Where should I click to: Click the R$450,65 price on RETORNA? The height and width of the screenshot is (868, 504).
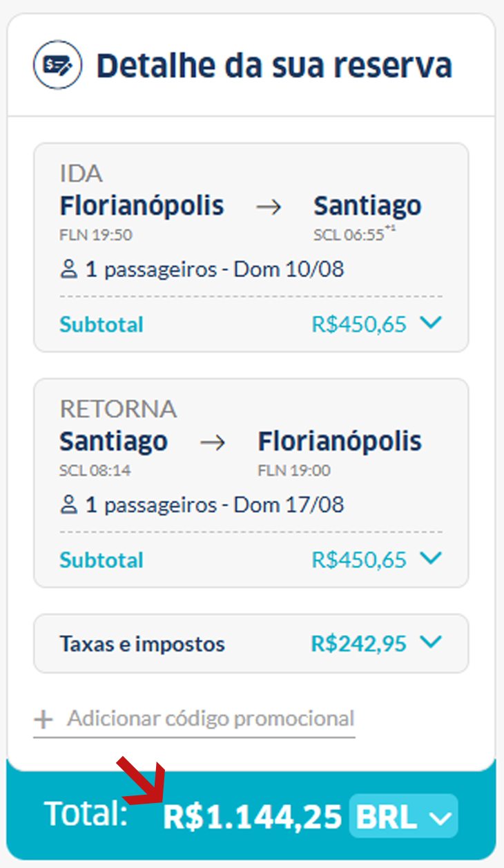pos(359,560)
